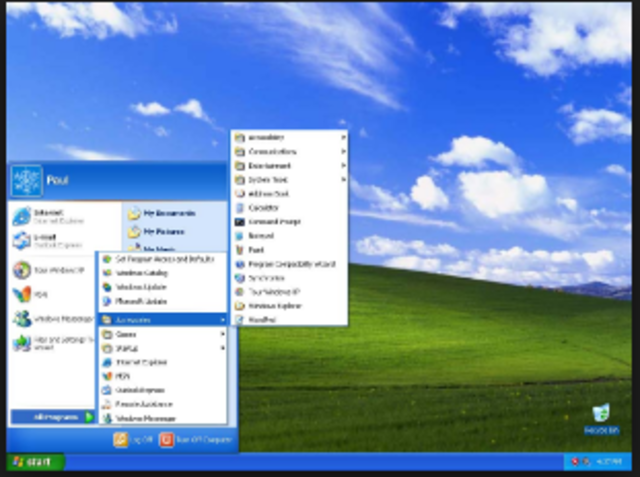This screenshot has height=477, width=640.
Task: Expand the Entertainment submenu folder
Action: 289,166
